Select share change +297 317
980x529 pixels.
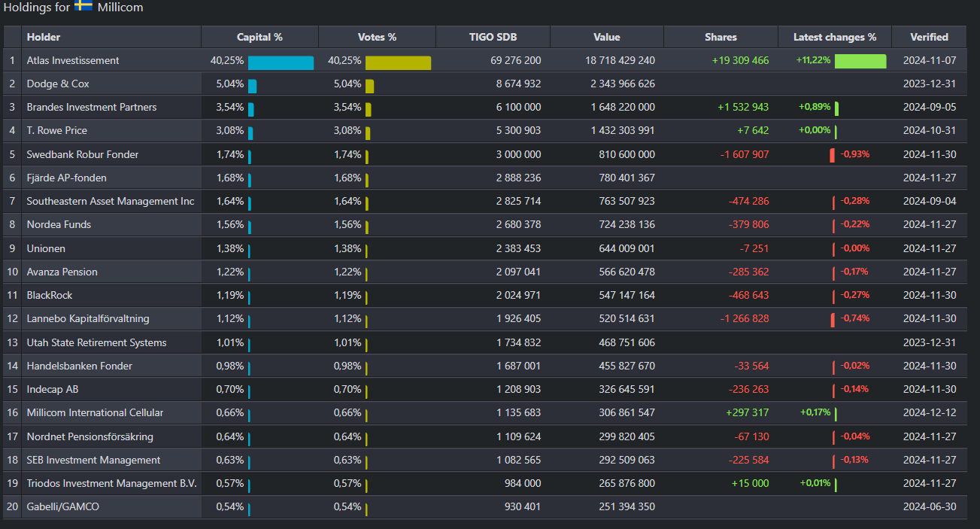pyautogui.click(x=748, y=412)
